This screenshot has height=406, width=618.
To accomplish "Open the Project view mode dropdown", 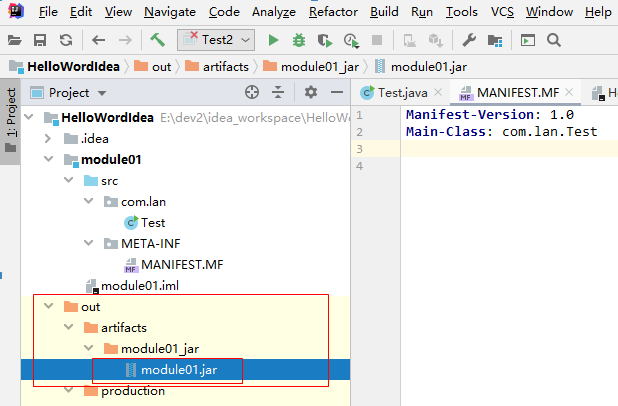I will point(102,93).
